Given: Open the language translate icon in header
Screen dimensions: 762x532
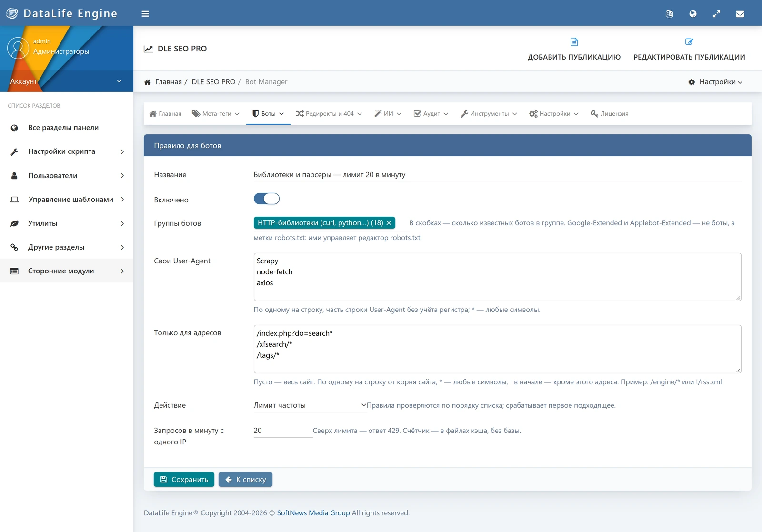Looking at the screenshot, I should point(669,14).
